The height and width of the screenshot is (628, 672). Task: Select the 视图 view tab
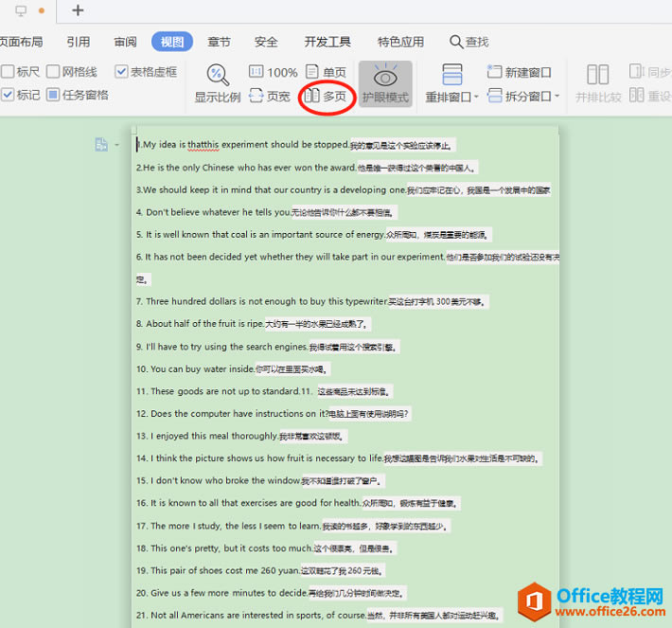click(172, 42)
